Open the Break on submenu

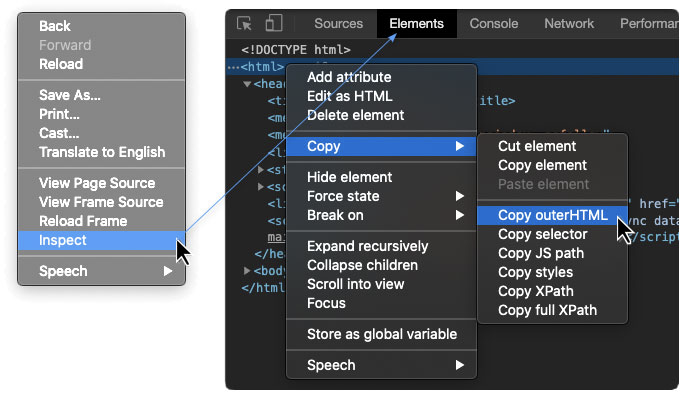[335, 215]
